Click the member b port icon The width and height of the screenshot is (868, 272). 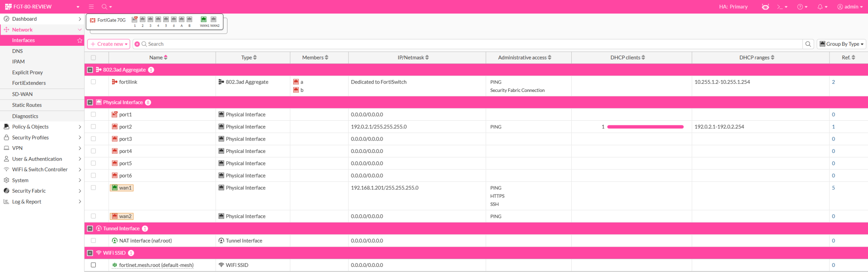[x=296, y=90]
